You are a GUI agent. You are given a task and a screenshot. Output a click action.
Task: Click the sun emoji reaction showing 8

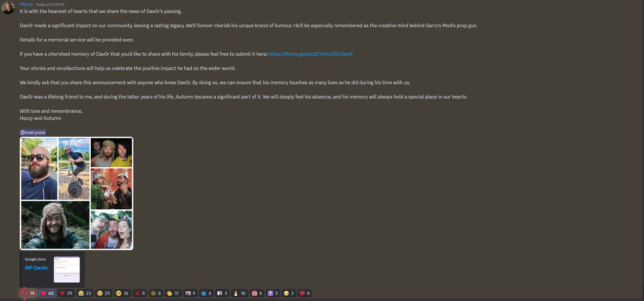click(x=156, y=293)
